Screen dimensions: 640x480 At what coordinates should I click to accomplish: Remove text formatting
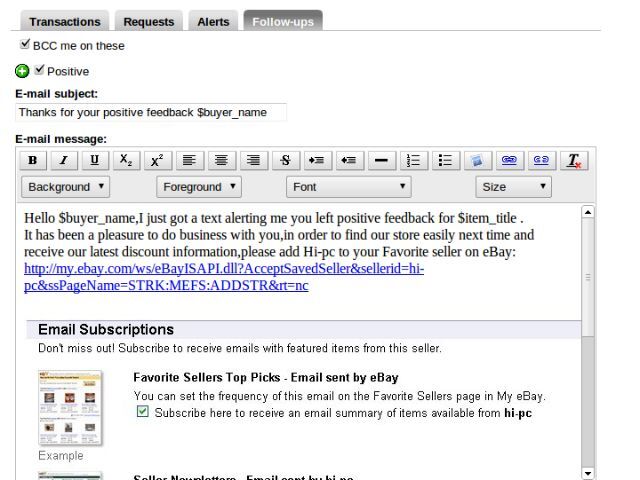tap(573, 160)
